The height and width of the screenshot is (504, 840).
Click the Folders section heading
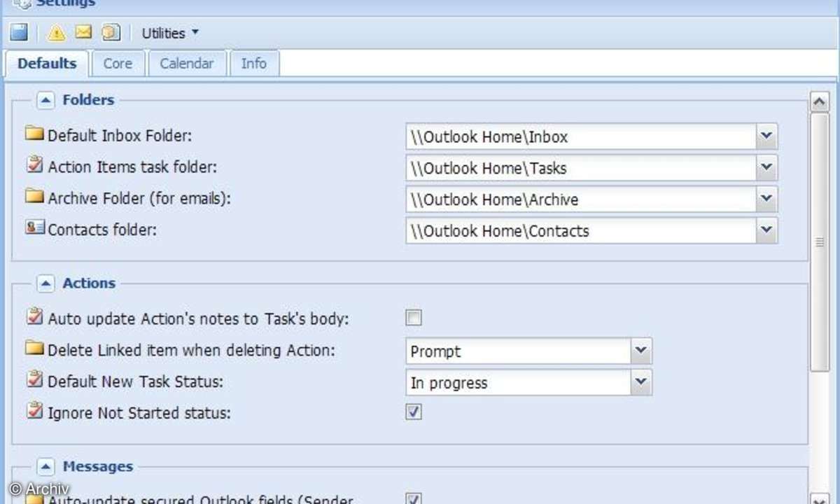[88, 100]
